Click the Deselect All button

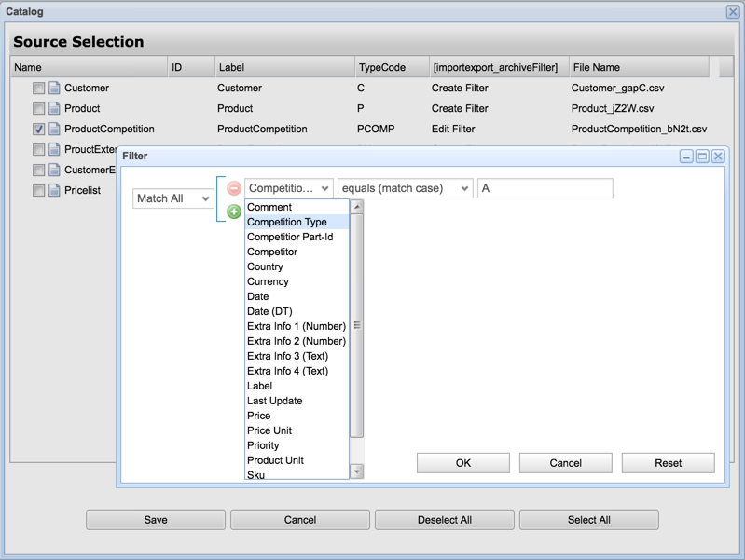coord(445,520)
